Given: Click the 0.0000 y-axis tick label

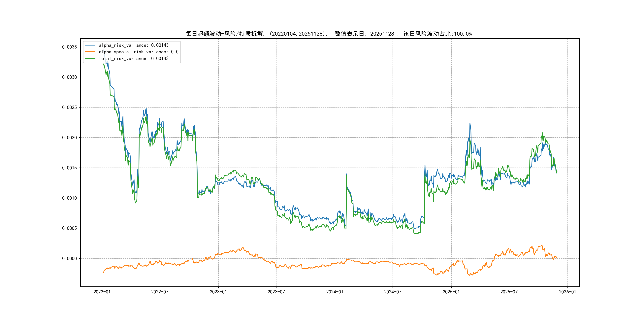Looking at the screenshot, I should pyautogui.click(x=70, y=259).
